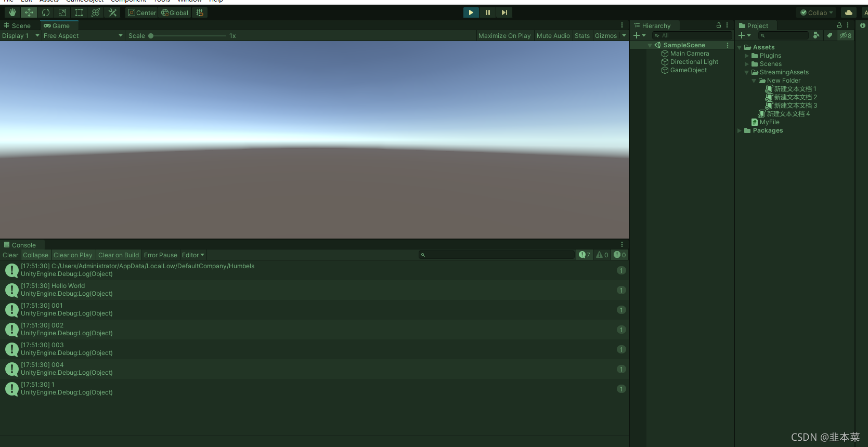Toggle Clear on Play
The height and width of the screenshot is (447, 868).
point(73,255)
